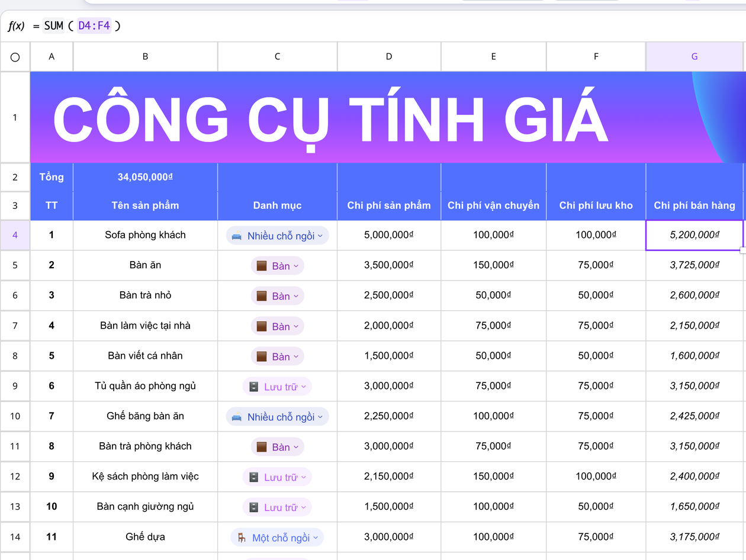Select product cost 2,250,000₫
This screenshot has height=560, width=746.
pos(389,416)
